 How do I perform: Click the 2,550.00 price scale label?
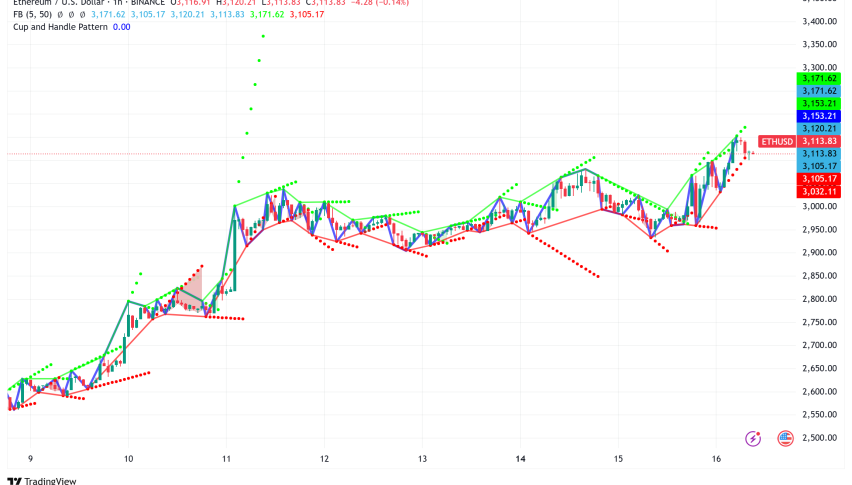(819, 414)
